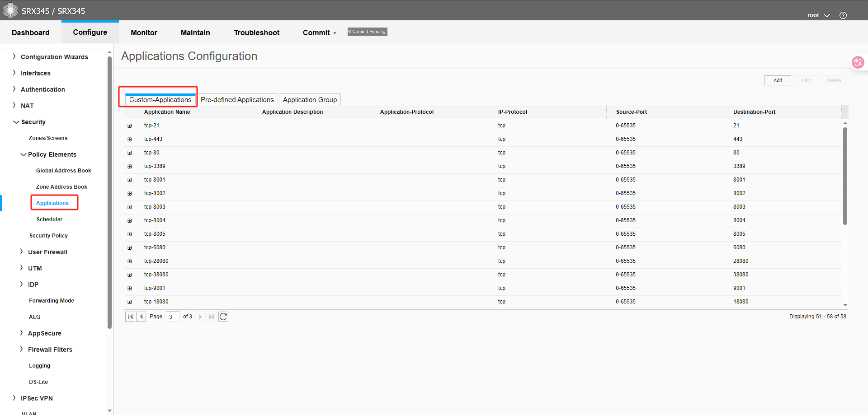Click the help icon in the top bar
868x415 pixels.
point(843,15)
